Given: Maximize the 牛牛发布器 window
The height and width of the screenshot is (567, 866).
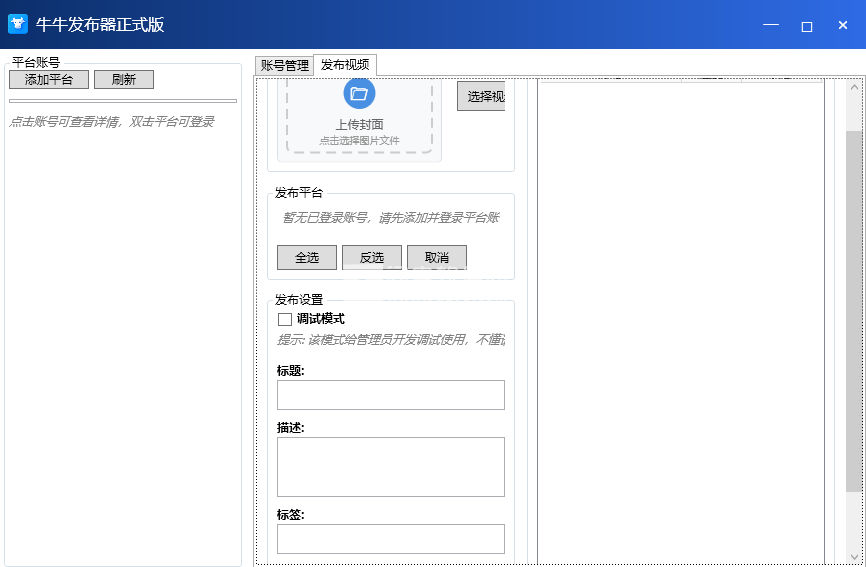Looking at the screenshot, I should pyautogui.click(x=807, y=25).
